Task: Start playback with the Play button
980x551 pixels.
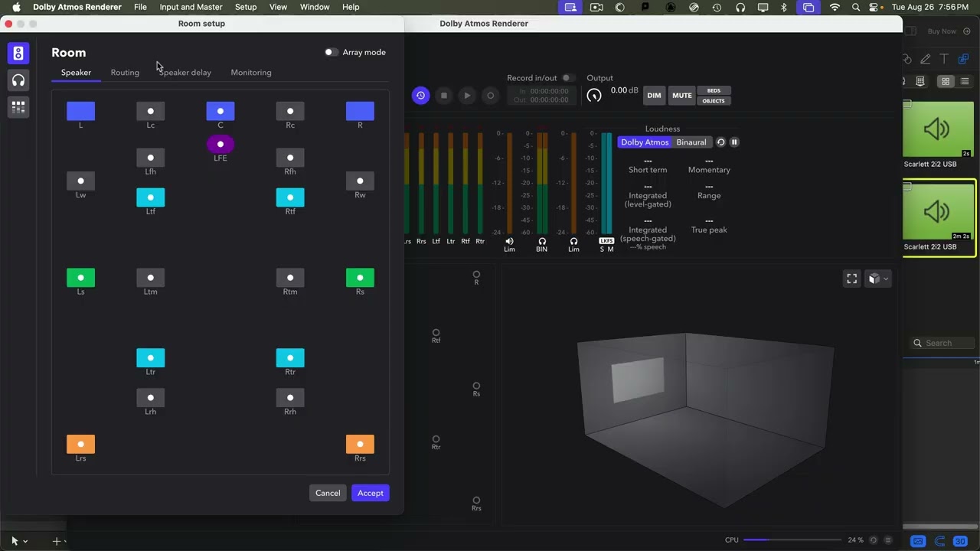Action: (467, 96)
